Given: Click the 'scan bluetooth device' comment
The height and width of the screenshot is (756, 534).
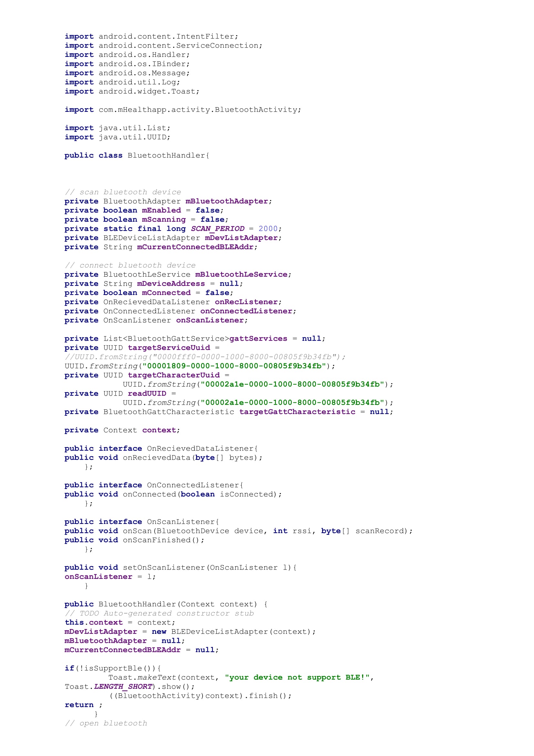Looking at the screenshot, I should coord(123,192).
